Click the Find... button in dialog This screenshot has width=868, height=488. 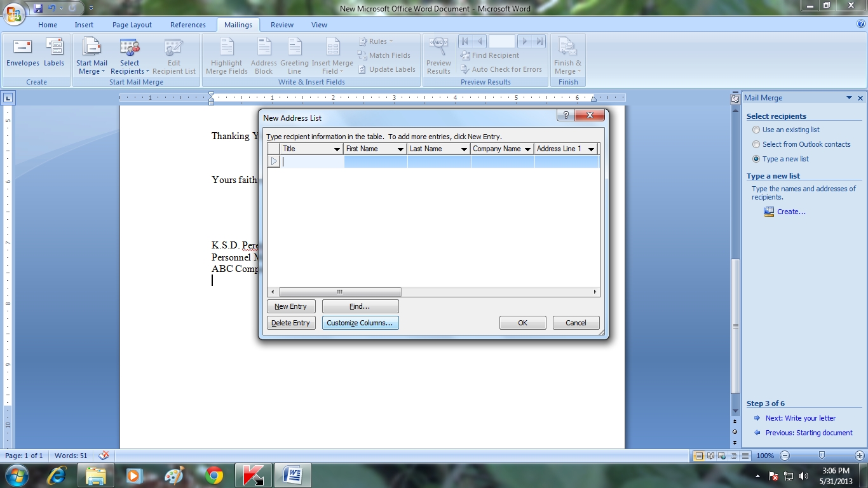360,306
